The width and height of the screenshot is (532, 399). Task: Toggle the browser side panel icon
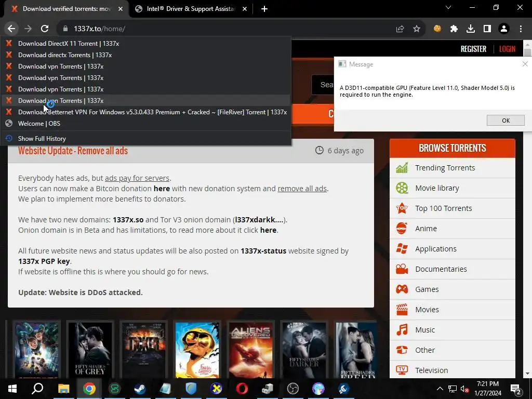coord(487,29)
